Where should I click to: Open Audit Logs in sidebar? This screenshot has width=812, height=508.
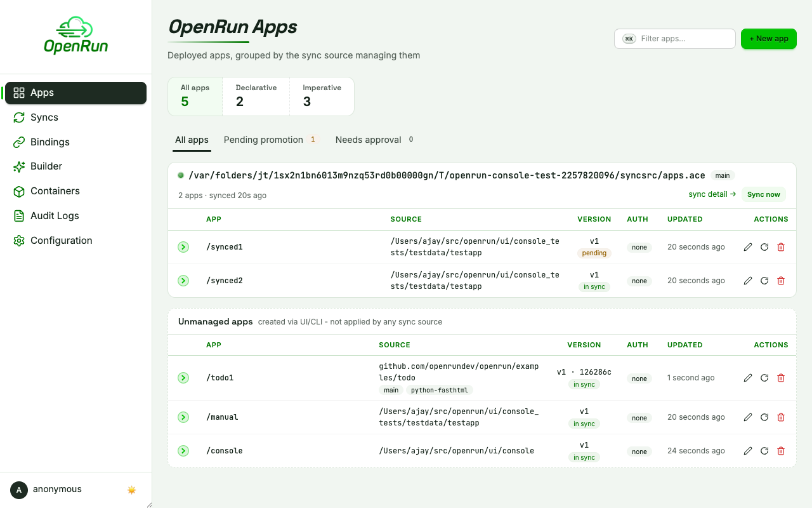coord(75,216)
